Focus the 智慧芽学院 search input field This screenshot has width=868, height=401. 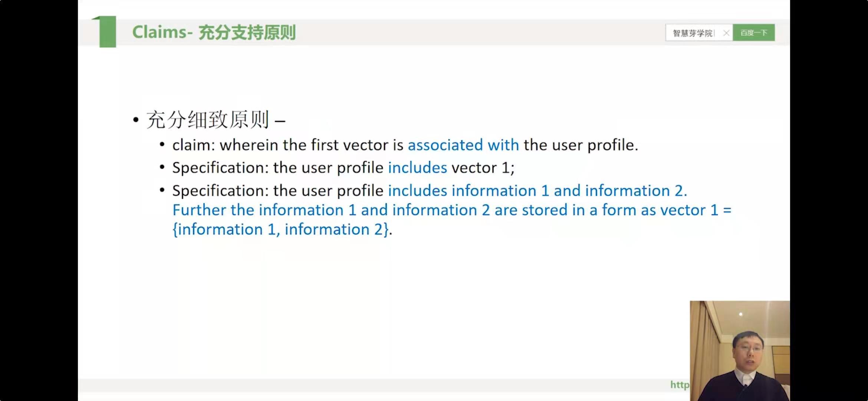[x=693, y=33]
